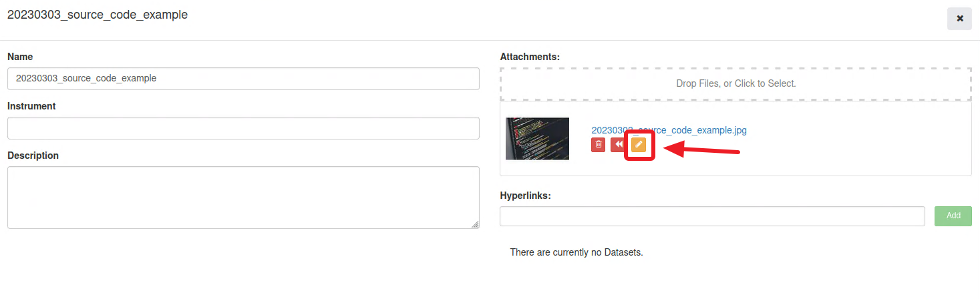Focus the Name input field
The width and height of the screenshot is (980, 299).
point(243,78)
